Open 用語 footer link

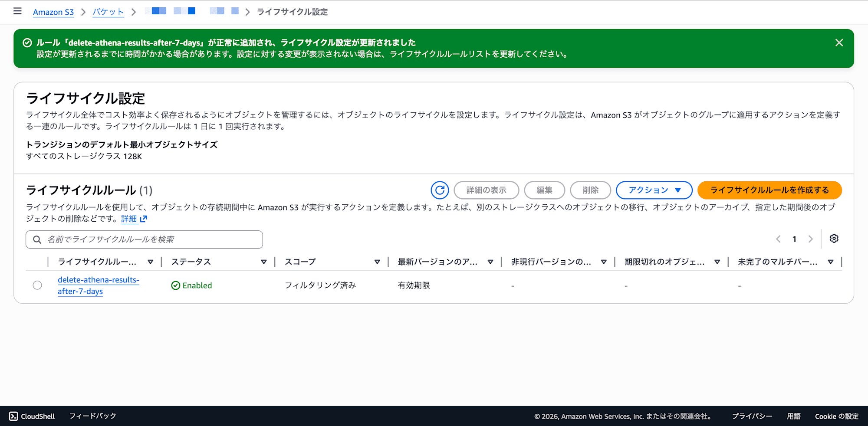[794, 416]
